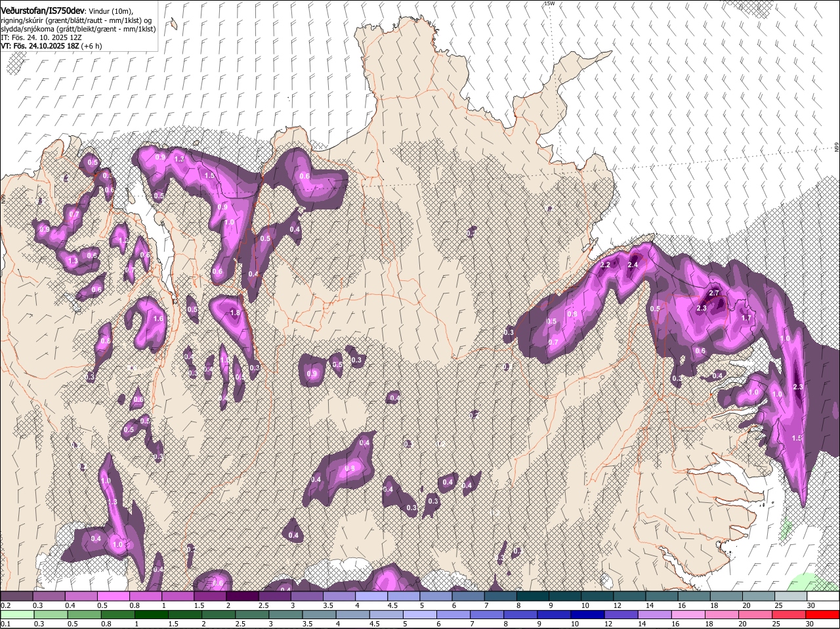The height and width of the screenshot is (629, 840).
Task: Choose the darkest green swatch in lower legend
Action: (152, 615)
